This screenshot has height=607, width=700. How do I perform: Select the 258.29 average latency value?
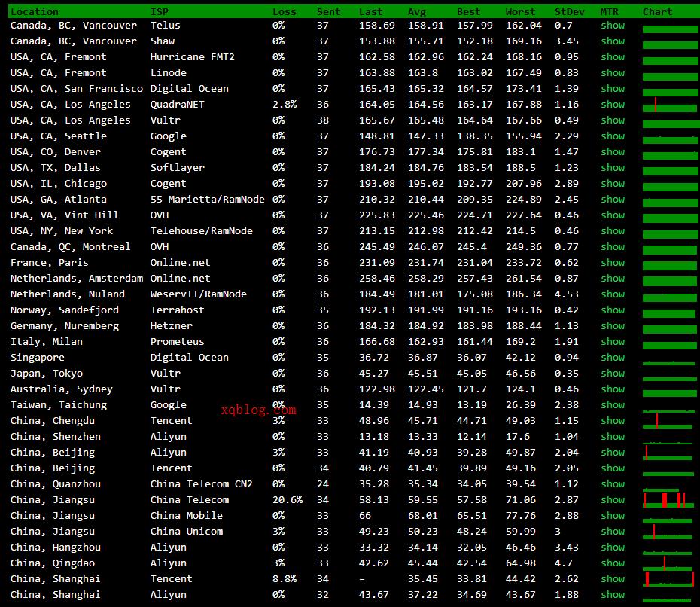(x=426, y=278)
